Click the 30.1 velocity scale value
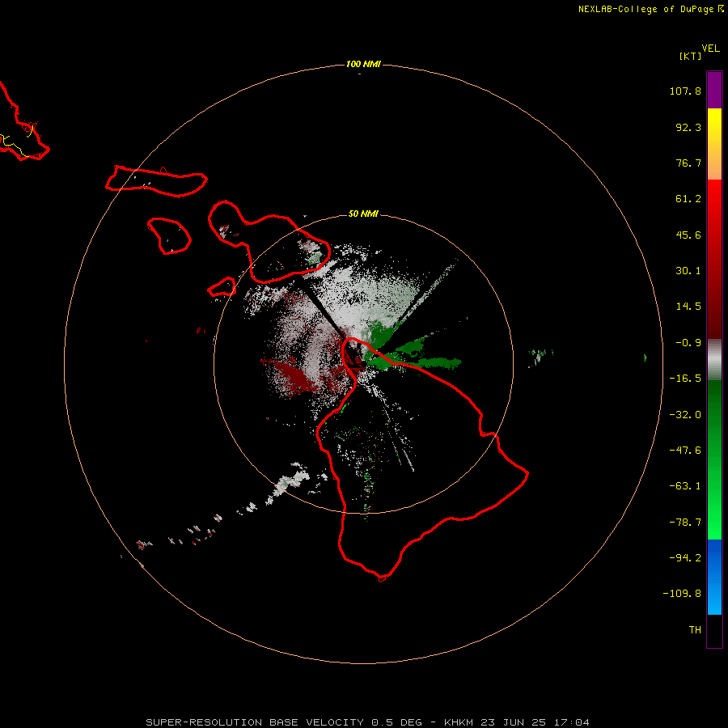This screenshot has width=728, height=728. (x=688, y=271)
